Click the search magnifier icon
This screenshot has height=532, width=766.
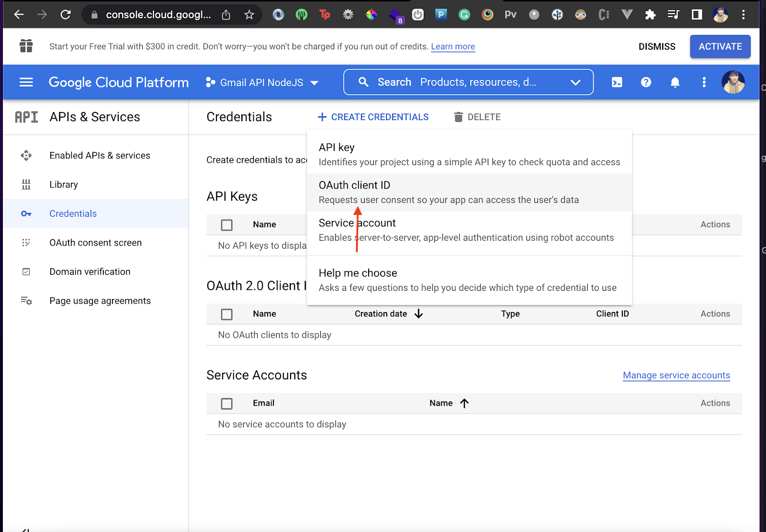[363, 82]
